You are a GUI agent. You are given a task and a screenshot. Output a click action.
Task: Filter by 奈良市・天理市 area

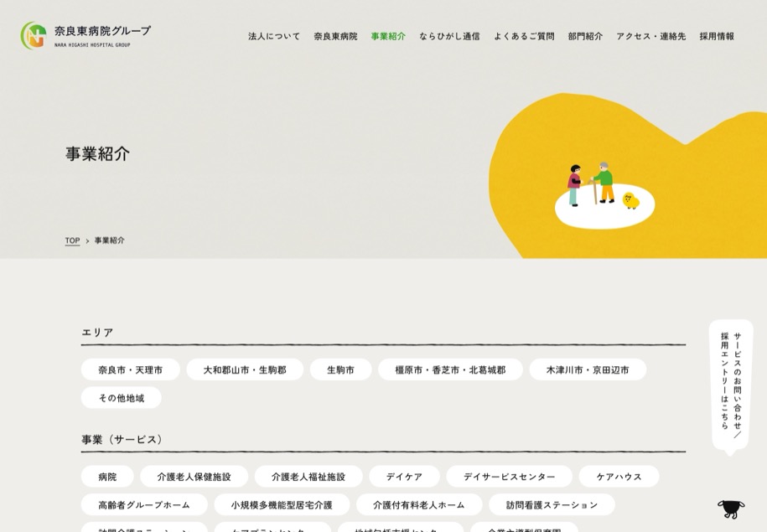pyautogui.click(x=131, y=369)
